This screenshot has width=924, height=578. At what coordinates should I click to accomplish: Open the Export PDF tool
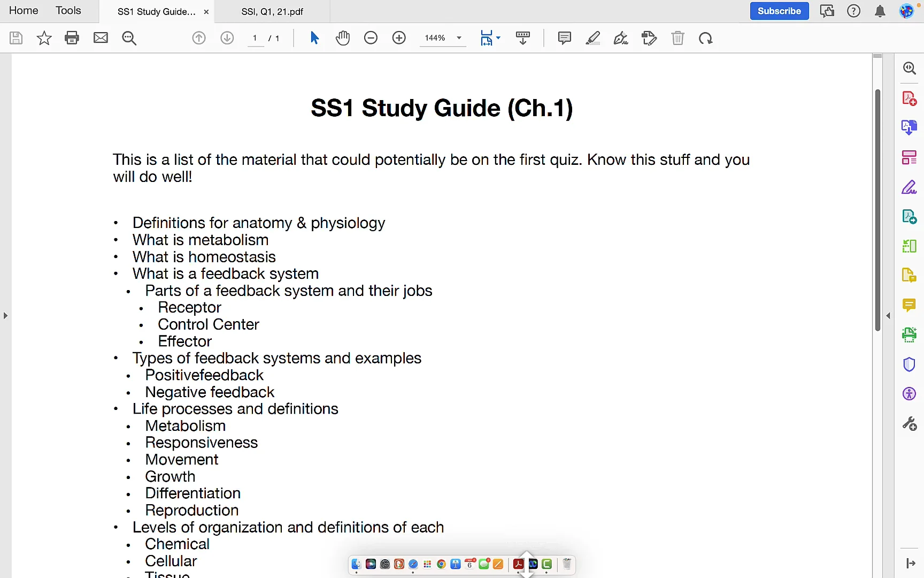point(909,127)
